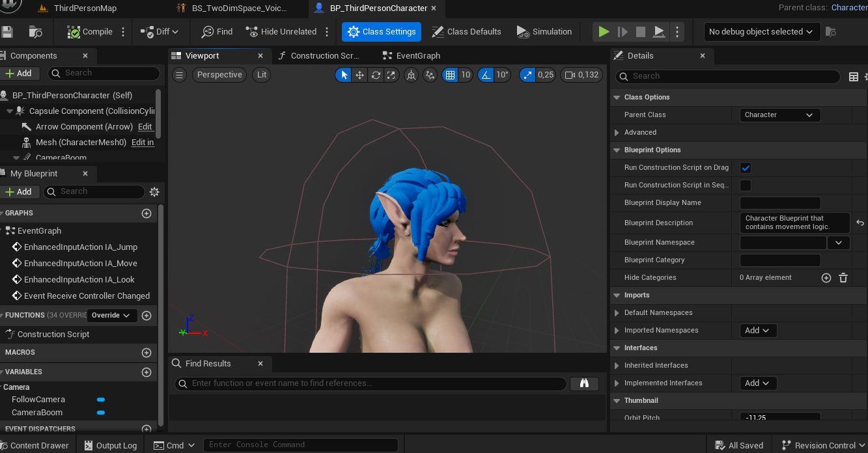Open the Parent Class dropdown
The image size is (868, 453).
[x=779, y=115]
